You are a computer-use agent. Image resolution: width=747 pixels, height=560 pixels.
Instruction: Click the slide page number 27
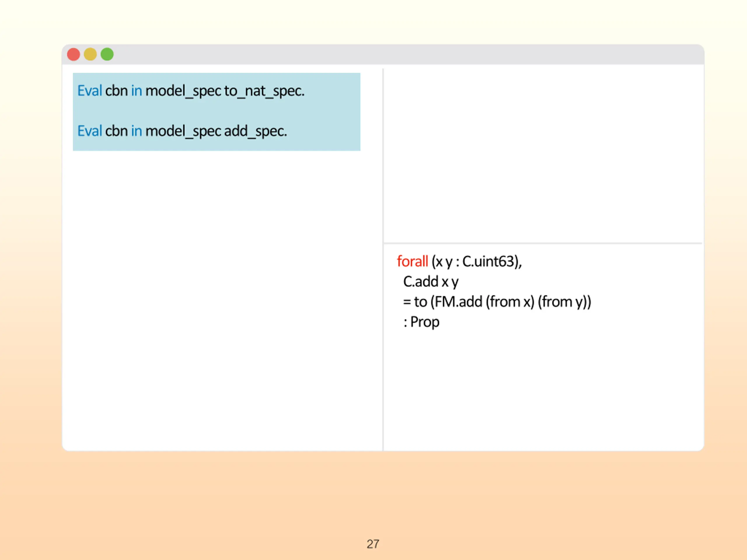coord(373,544)
